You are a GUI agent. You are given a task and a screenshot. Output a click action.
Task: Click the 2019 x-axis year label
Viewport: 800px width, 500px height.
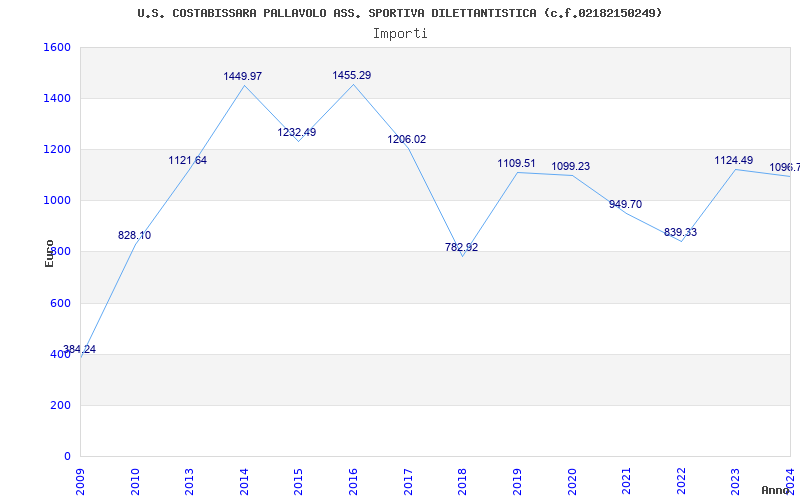(x=517, y=481)
